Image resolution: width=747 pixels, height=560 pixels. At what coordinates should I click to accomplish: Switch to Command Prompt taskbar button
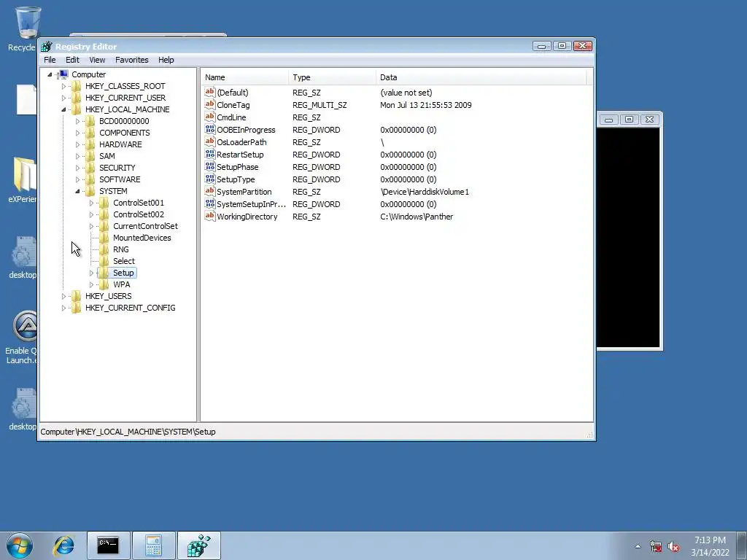108,545
